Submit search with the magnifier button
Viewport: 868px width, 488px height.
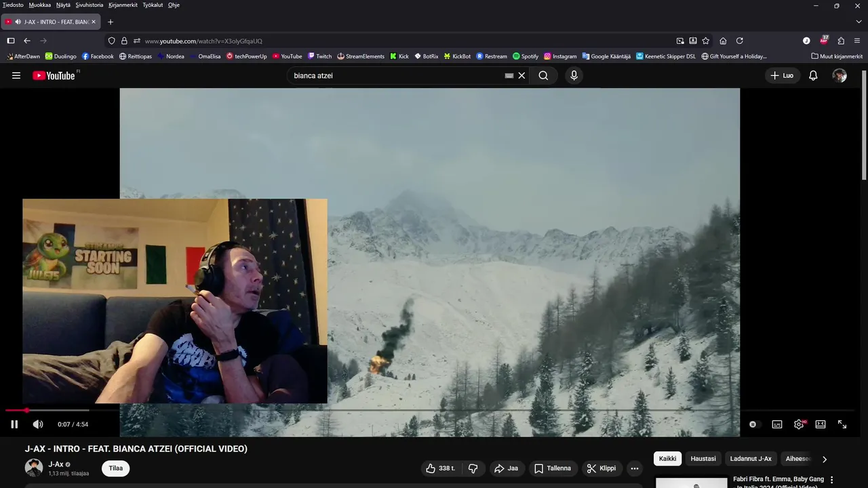(x=543, y=75)
